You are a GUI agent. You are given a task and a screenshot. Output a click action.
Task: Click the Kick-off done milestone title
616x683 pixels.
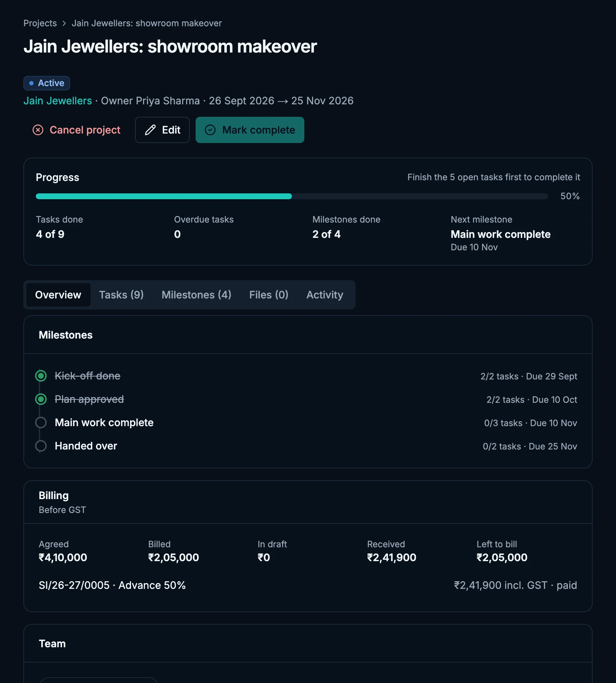(x=88, y=376)
